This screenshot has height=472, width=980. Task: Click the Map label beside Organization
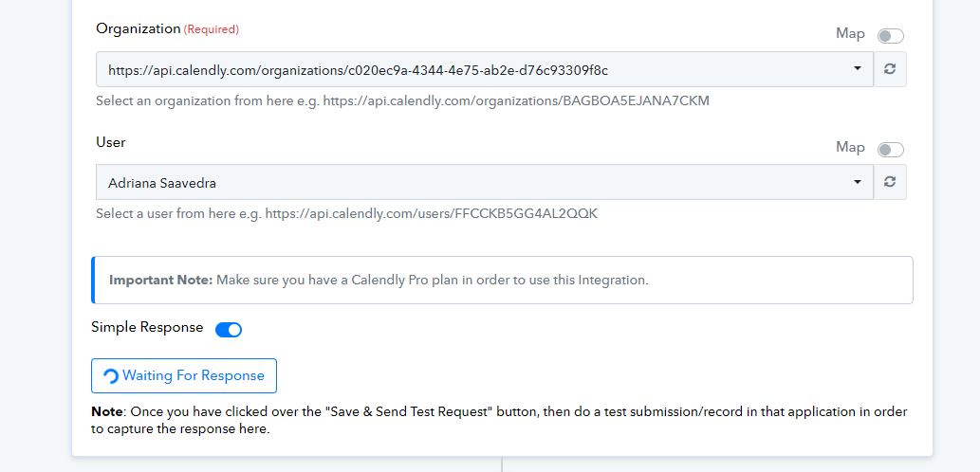point(850,34)
